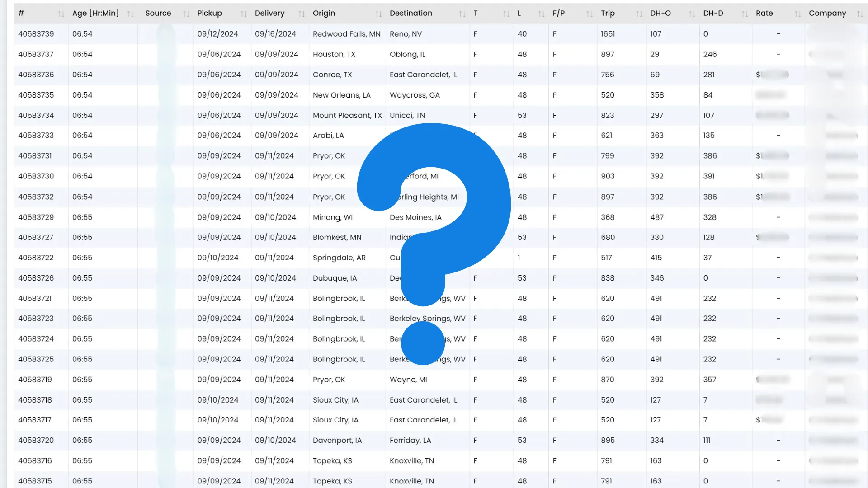Click origin Springdale, AR

coord(339,258)
